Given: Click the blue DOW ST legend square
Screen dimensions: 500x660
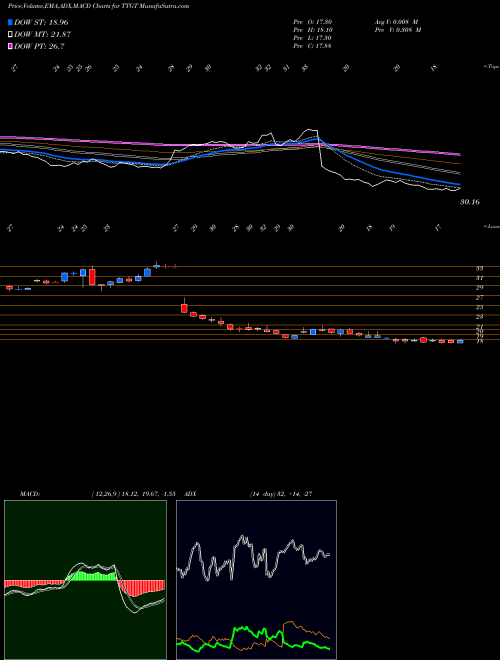Looking at the screenshot, I should click(x=10, y=22).
